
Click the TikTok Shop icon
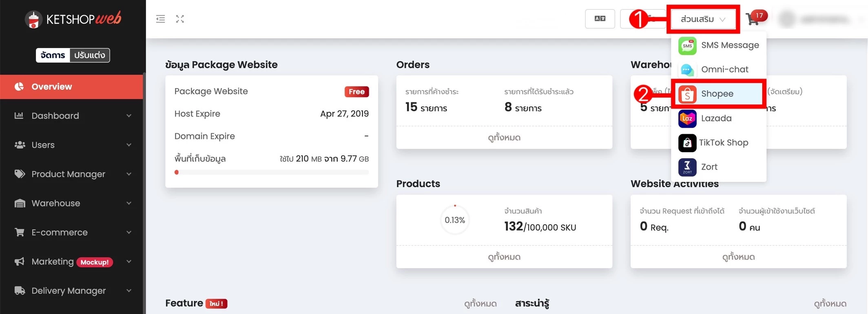(687, 143)
